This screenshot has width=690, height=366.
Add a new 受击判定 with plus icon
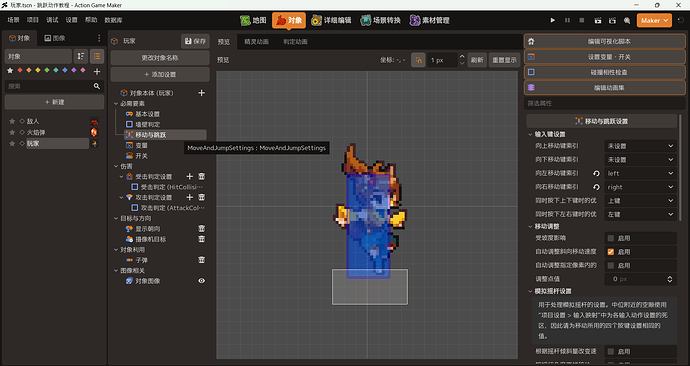(190, 176)
